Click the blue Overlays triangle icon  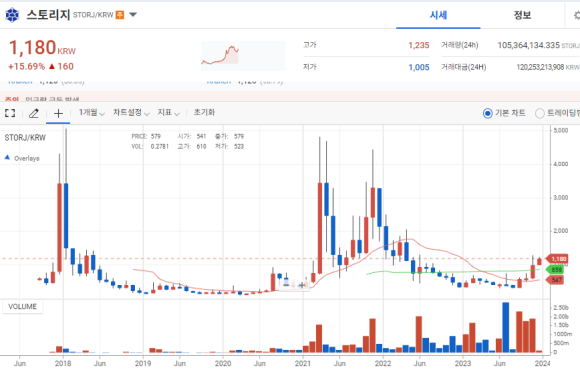(7, 157)
